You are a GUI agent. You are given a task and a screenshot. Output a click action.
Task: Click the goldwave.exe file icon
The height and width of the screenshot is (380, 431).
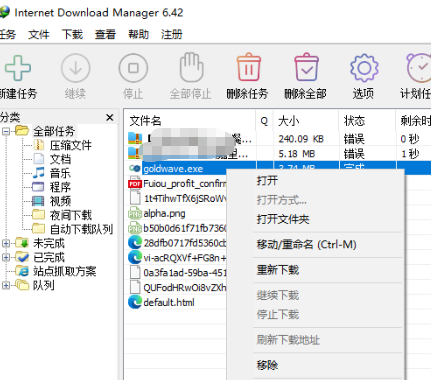pos(135,168)
